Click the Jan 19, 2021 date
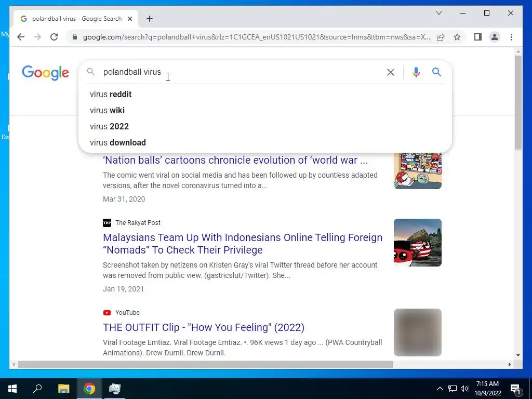Screen dimensions: 532x399 point(124,289)
